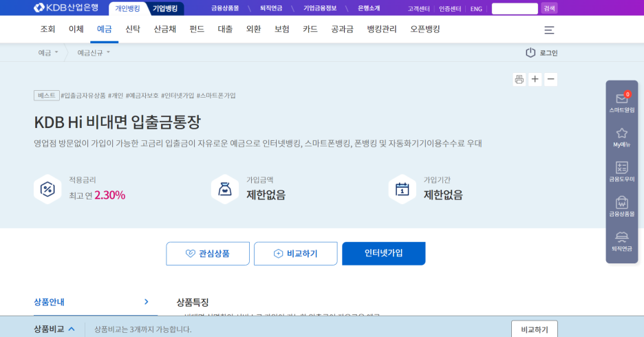
Task: Open the 외환 menu
Action: click(253, 29)
